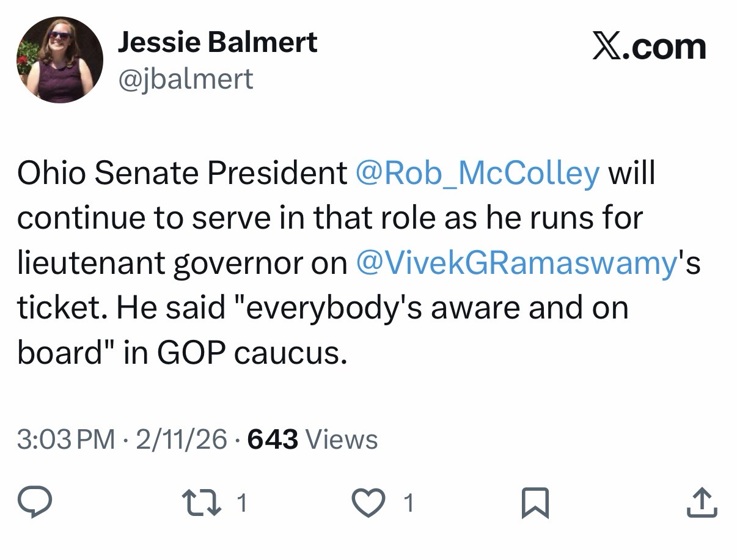
Task: Open the @jbalmert handle
Action: click(185, 79)
